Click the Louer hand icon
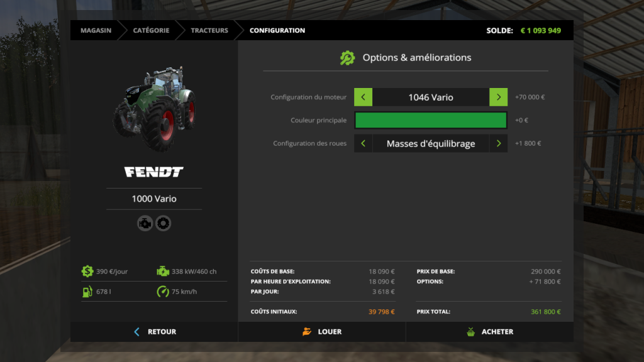 pos(307,332)
